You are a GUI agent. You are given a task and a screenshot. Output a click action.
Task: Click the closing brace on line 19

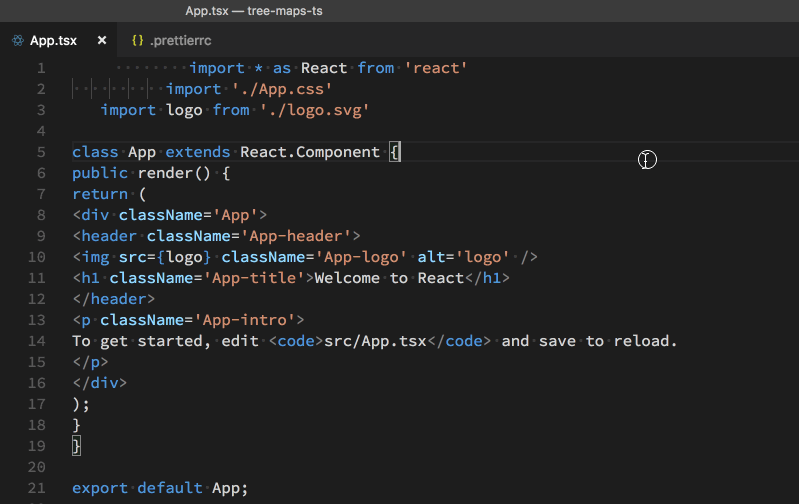[77, 446]
